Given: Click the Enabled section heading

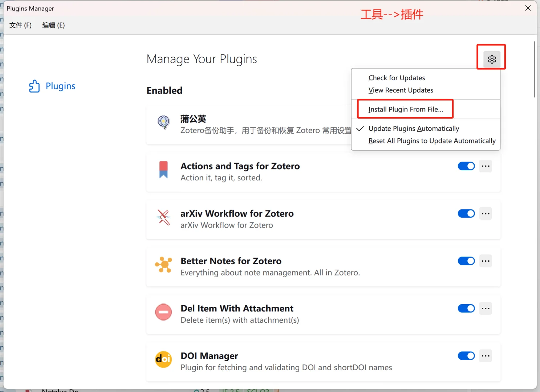Looking at the screenshot, I should pos(165,90).
